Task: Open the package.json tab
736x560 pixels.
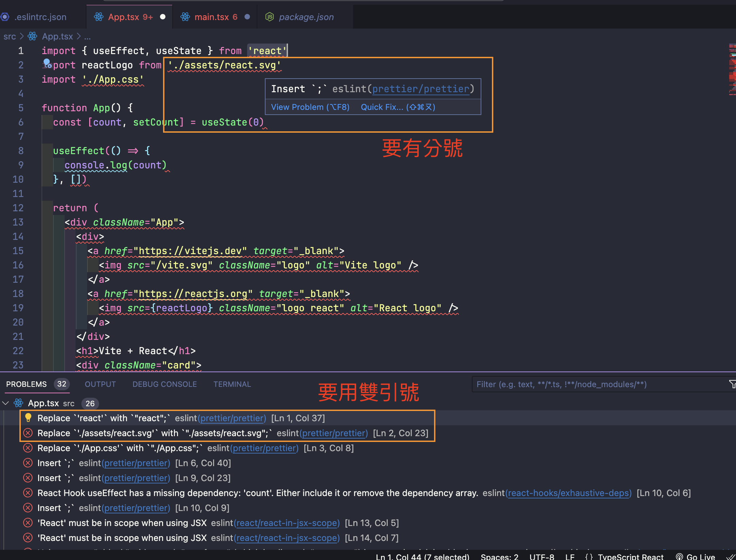Action: [x=306, y=17]
